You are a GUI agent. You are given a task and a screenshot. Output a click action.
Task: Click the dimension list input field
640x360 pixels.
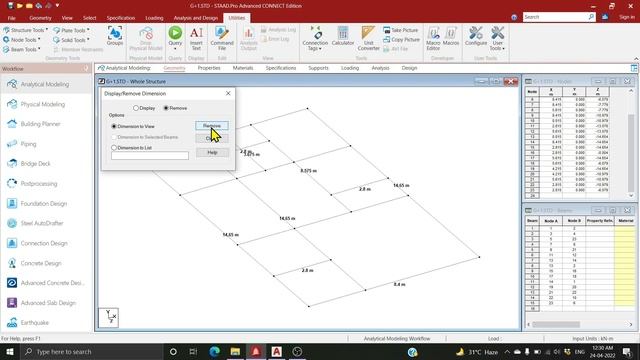click(150, 156)
